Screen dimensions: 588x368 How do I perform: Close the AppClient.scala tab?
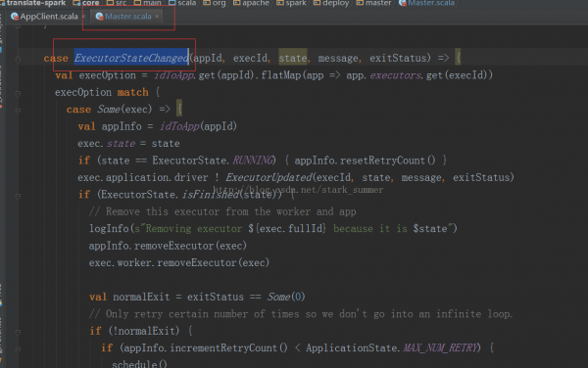(x=83, y=17)
